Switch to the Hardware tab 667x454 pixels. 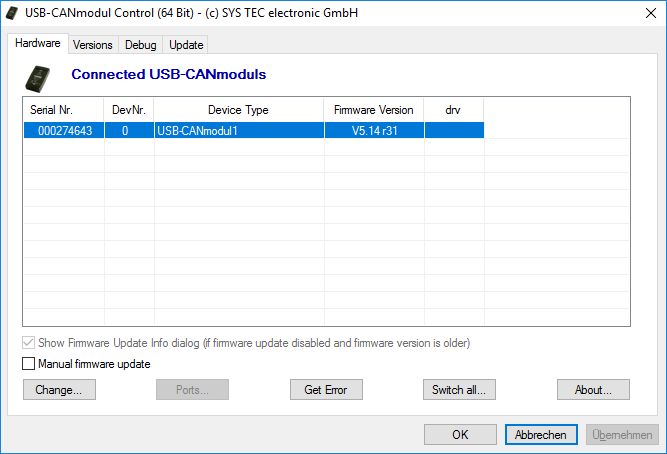point(37,43)
